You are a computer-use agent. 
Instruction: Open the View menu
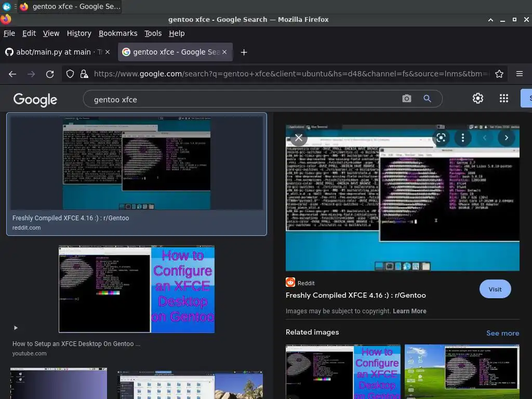point(51,33)
